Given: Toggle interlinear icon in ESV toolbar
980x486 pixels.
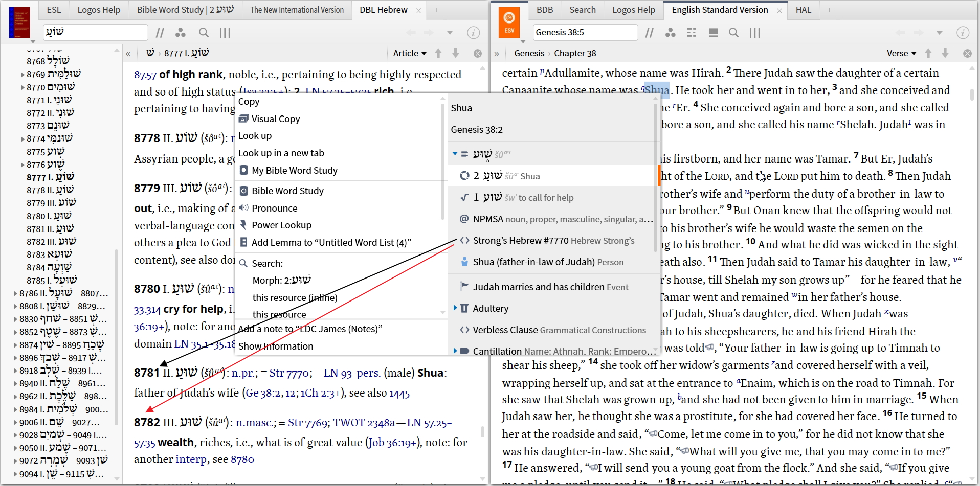Looking at the screenshot, I should (692, 33).
